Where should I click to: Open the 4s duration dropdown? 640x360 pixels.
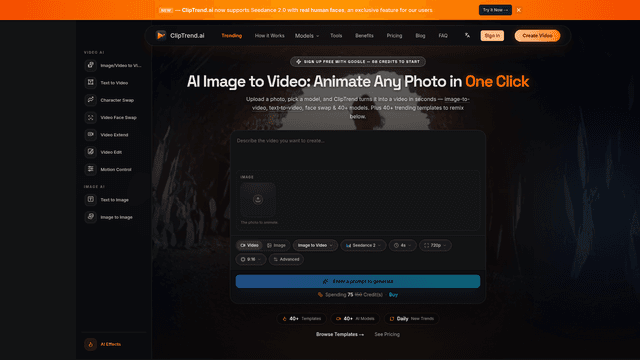tap(402, 245)
